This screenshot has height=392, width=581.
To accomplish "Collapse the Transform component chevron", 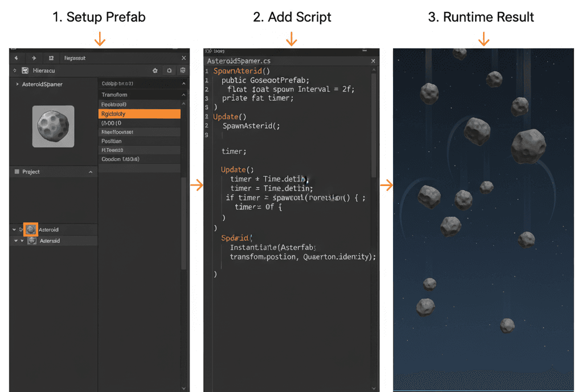I will tap(183, 95).
